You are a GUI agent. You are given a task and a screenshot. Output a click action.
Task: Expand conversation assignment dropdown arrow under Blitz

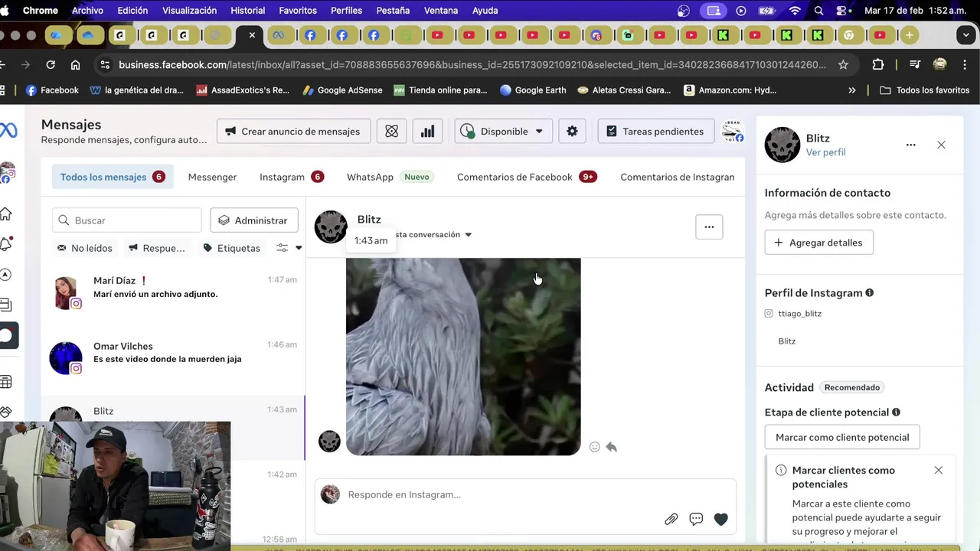click(x=469, y=235)
